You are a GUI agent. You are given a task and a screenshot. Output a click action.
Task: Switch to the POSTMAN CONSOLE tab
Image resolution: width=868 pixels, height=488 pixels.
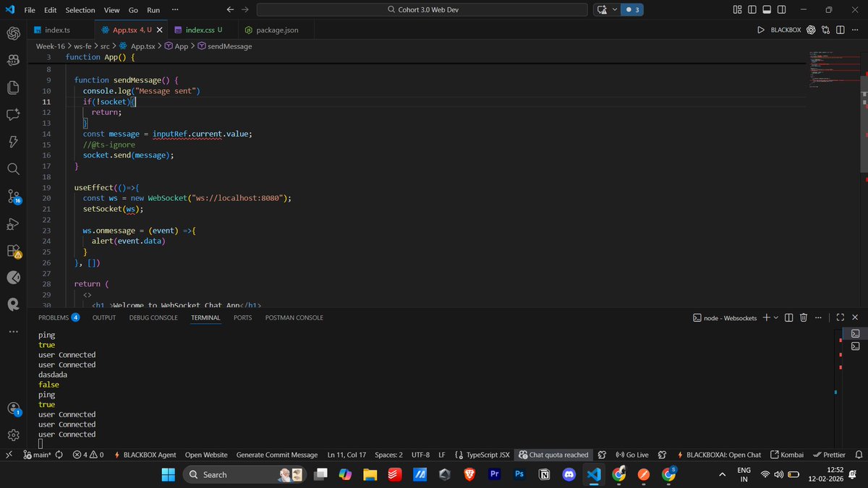pos(294,317)
